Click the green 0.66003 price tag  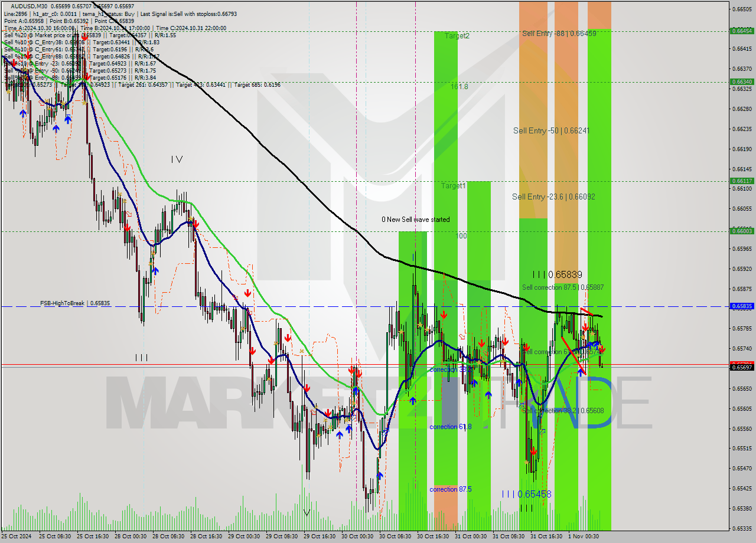(742, 231)
